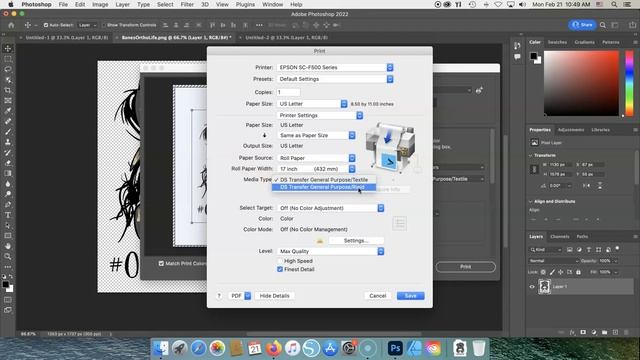640x360 pixels.
Task: Open the macOS Spotlight search icon
Action: click(614, 4)
